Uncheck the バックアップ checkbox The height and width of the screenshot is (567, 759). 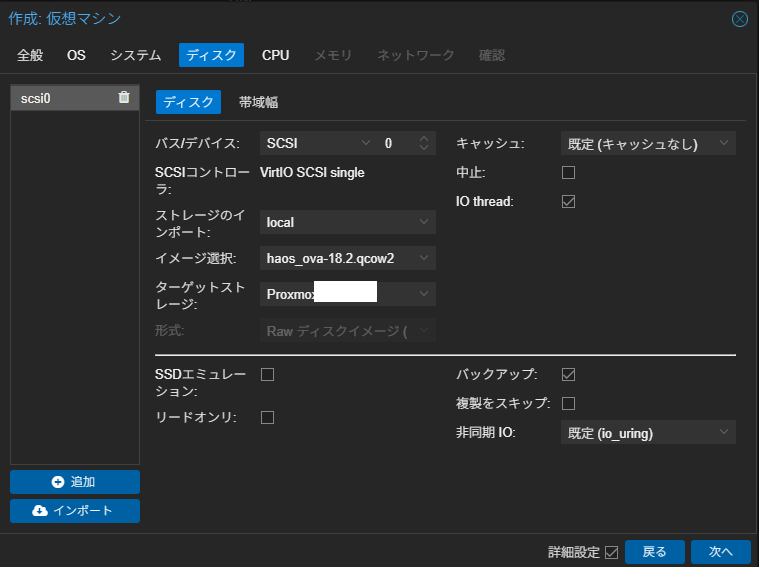(568, 374)
